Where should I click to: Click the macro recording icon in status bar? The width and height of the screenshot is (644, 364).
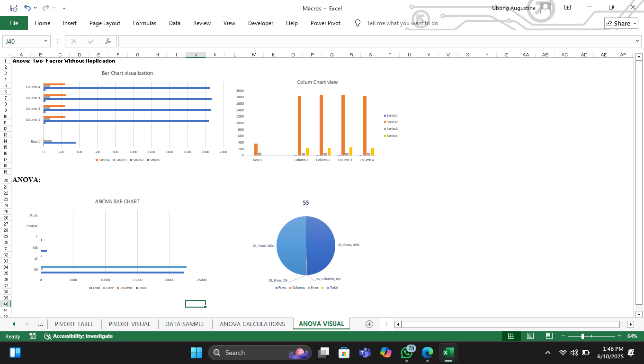33,336
